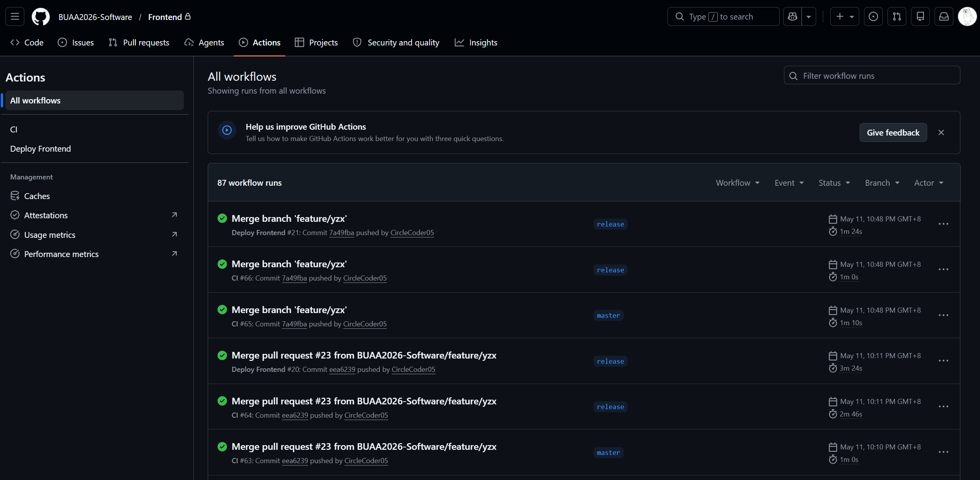Image resolution: width=980 pixels, height=480 pixels.
Task: Switch to the Agents tab
Action: (204, 42)
